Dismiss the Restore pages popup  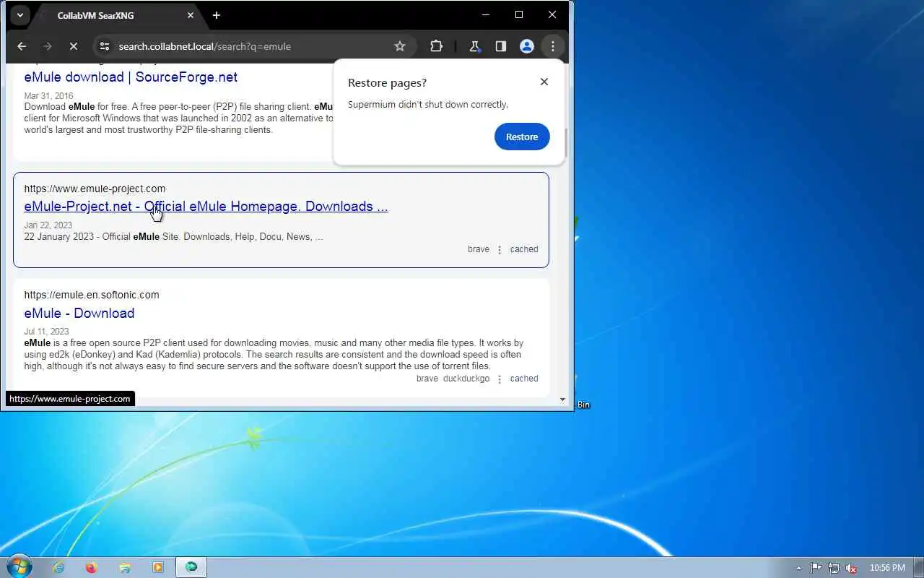coord(544,82)
